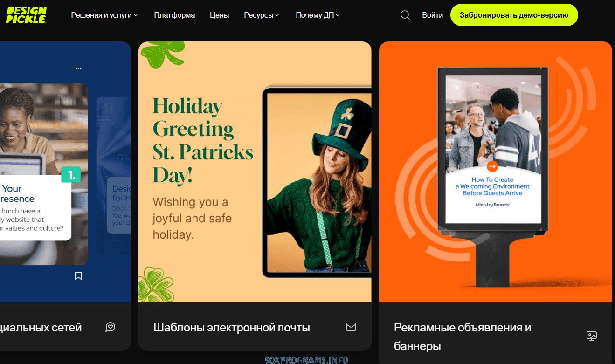Click the green numbered 1. badge
615x364 pixels.
(x=71, y=175)
